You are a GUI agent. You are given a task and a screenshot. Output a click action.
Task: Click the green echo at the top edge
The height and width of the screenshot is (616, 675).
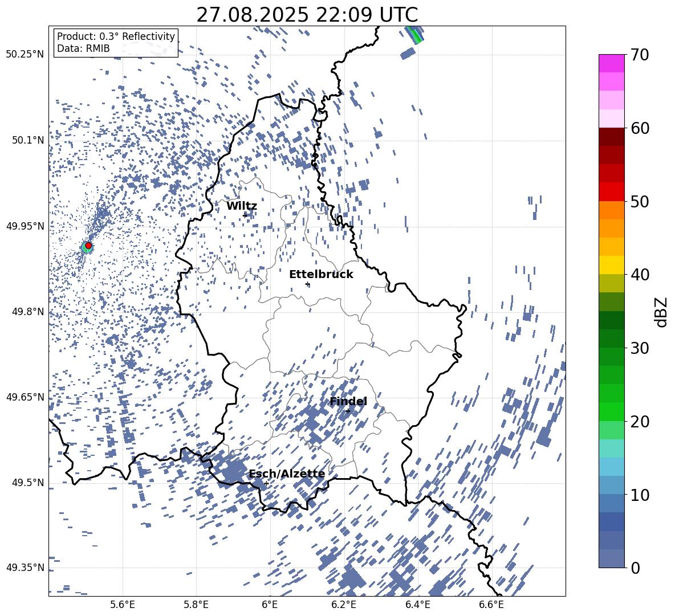tap(414, 34)
